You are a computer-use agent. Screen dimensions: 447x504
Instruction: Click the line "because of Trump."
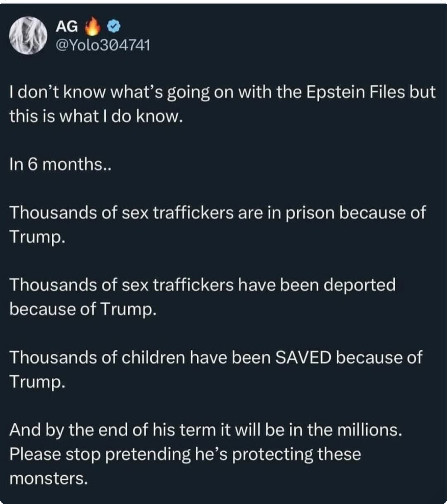pos(83,309)
